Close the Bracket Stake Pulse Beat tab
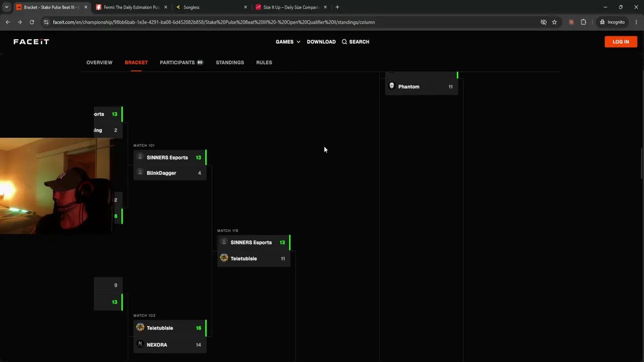The image size is (644, 362). coord(86,7)
